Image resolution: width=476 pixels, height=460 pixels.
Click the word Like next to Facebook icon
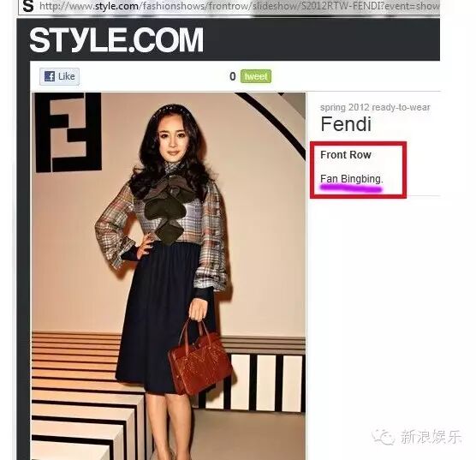pyautogui.click(x=67, y=76)
